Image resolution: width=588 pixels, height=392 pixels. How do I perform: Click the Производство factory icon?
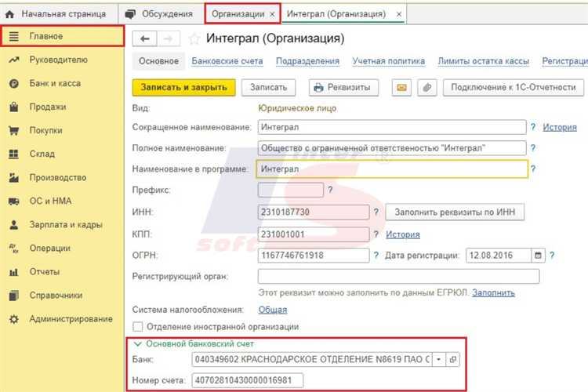[x=14, y=177]
